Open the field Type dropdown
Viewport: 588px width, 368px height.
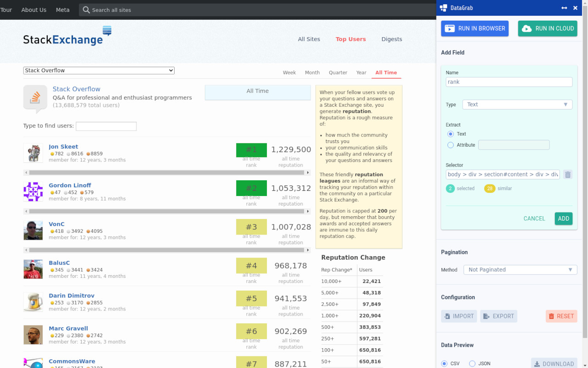tap(517, 104)
